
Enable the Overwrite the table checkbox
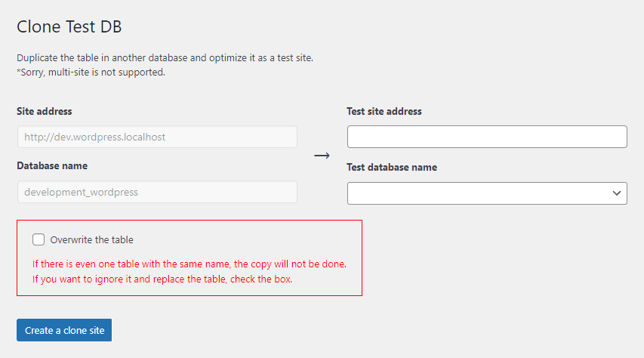coord(39,239)
